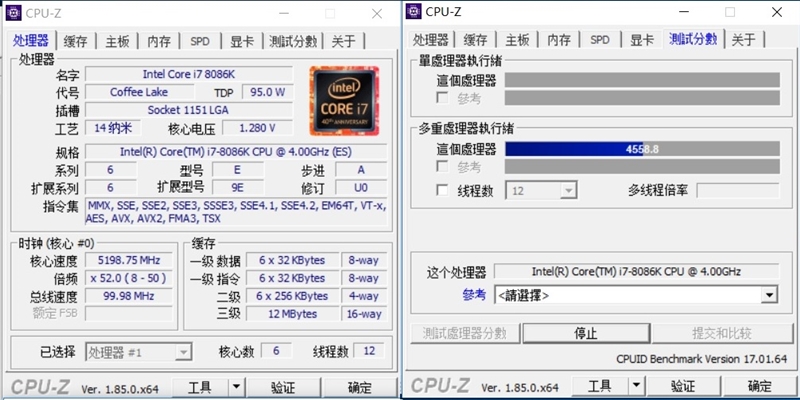Click 这个处理器 field in benchmark window
Screen dimensions: 800x400
[x=636, y=271]
